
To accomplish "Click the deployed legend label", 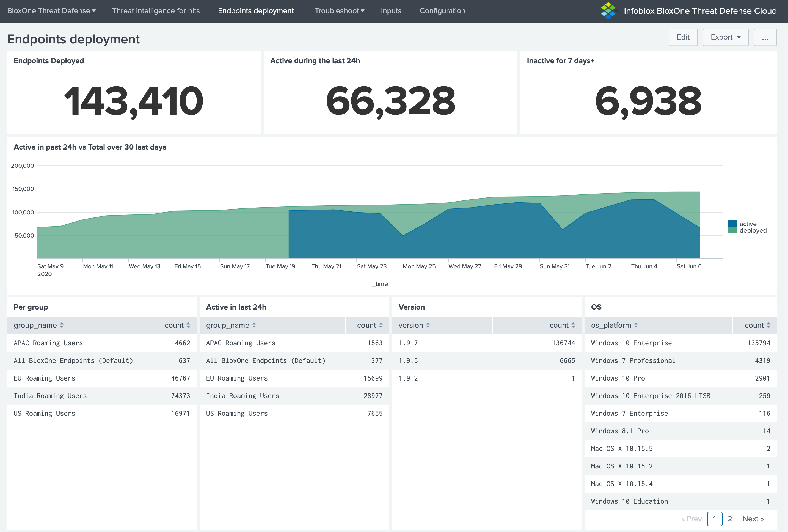I will [x=753, y=230].
